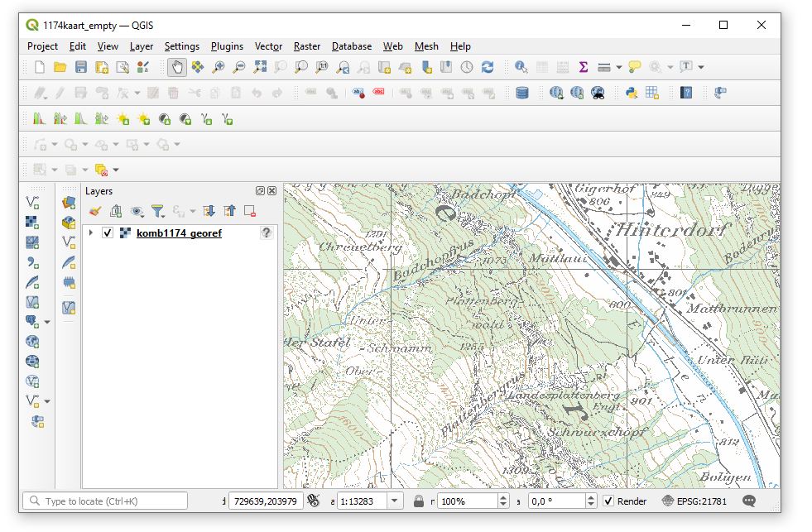
Task: Open the Raster menu
Action: 306,46
